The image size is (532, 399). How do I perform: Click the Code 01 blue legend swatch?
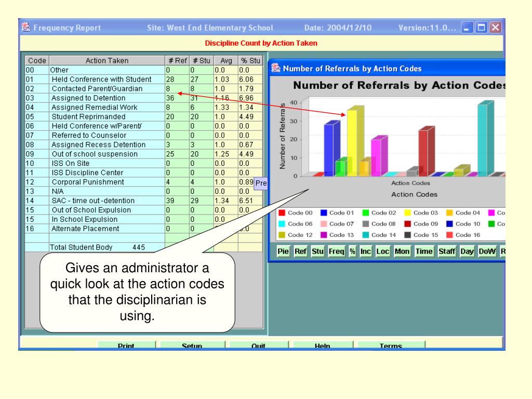[x=324, y=212]
